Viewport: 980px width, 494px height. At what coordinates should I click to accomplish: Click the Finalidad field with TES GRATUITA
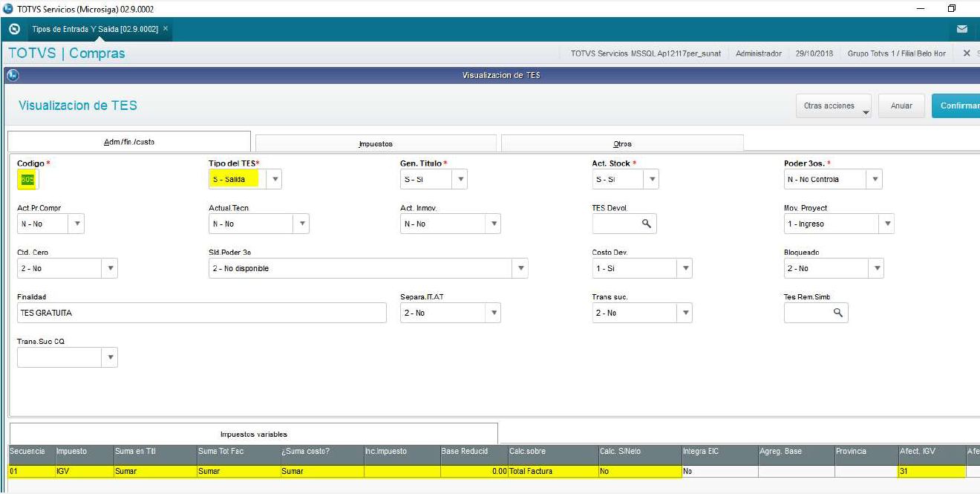click(202, 313)
